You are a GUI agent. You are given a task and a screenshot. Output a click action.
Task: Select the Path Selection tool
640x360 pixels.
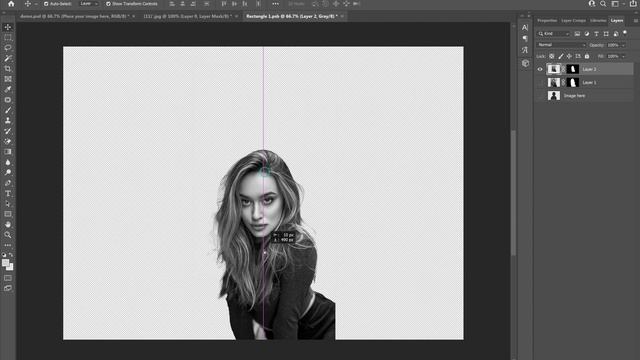8,204
